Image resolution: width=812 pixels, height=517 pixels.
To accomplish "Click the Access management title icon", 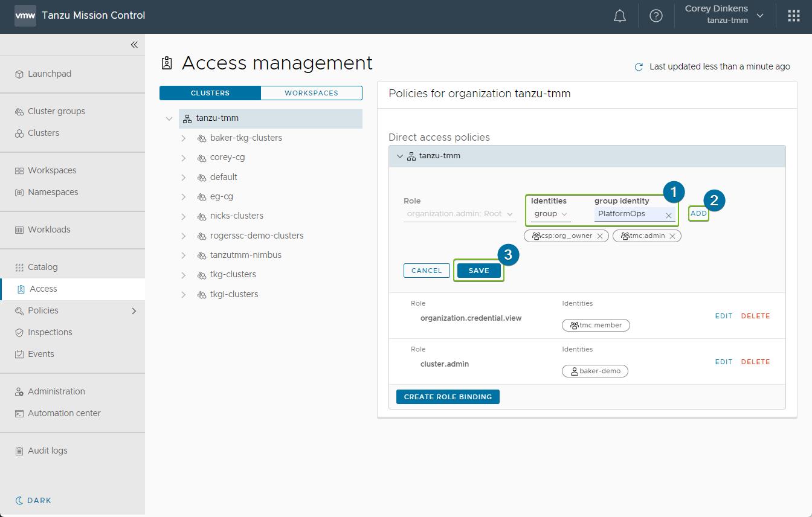I will [167, 63].
